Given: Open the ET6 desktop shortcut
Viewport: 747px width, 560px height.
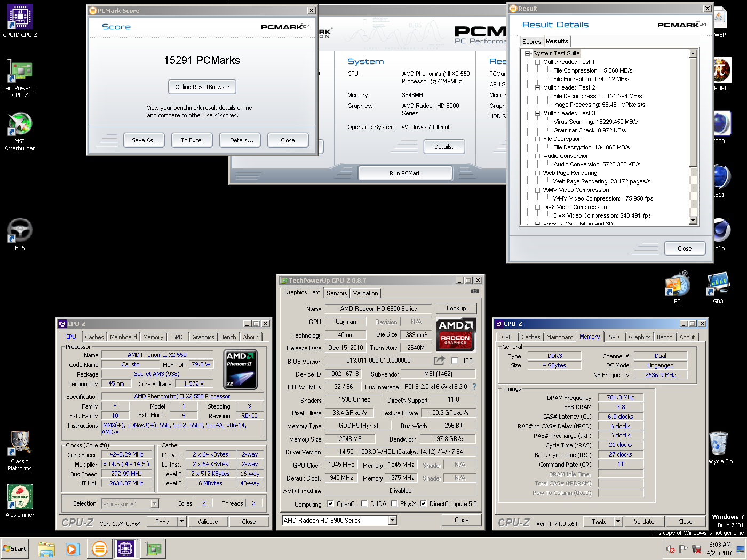Looking at the screenshot, I should (20, 235).
